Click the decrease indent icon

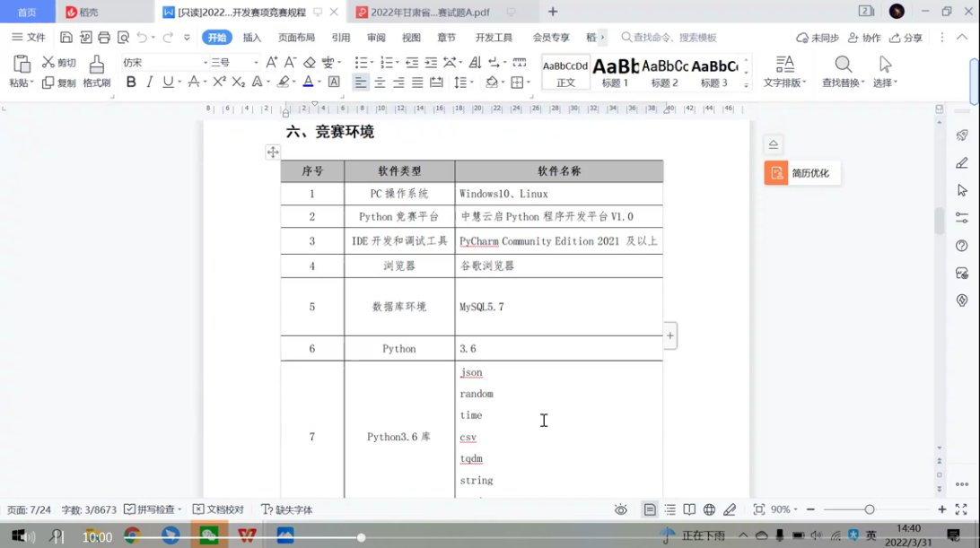click(x=412, y=63)
